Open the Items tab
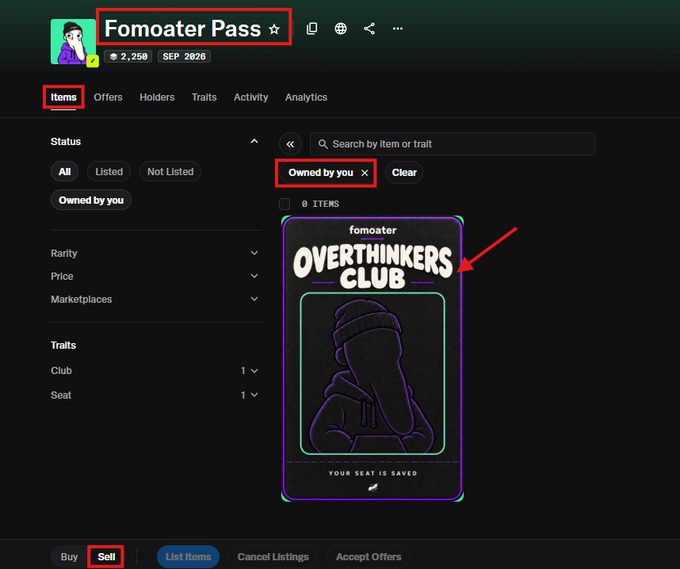Image resolution: width=680 pixels, height=569 pixels. (63, 97)
